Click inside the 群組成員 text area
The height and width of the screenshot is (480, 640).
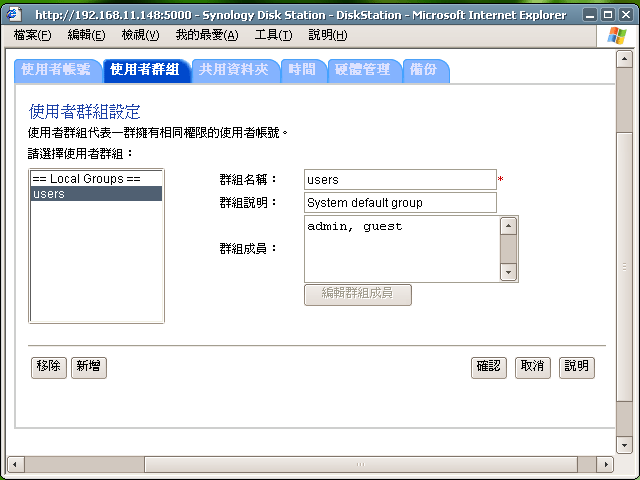[x=402, y=249]
